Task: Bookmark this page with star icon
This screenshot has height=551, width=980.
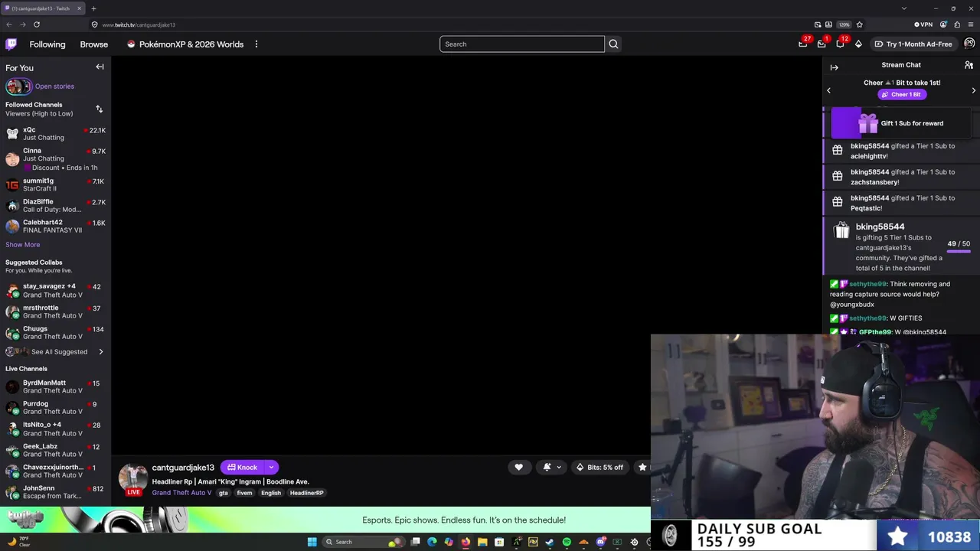Action: 859,24
